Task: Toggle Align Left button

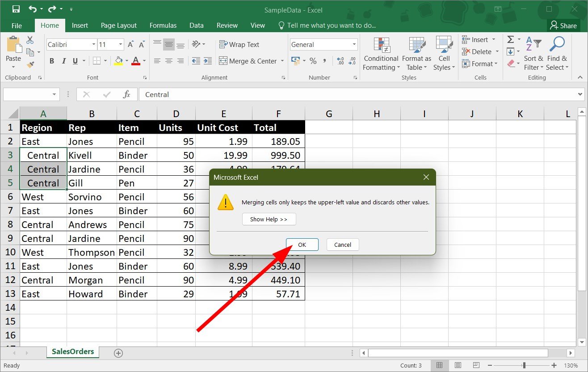Action: pos(157,61)
